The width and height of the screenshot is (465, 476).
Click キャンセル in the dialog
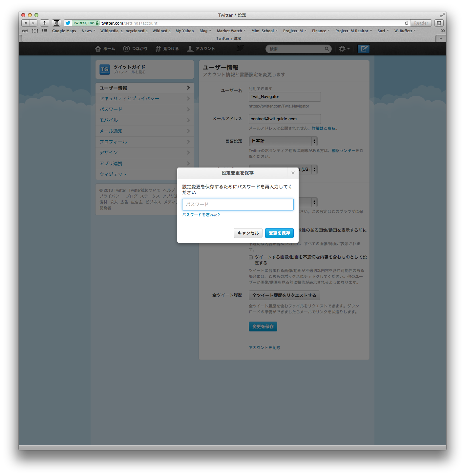248,233
